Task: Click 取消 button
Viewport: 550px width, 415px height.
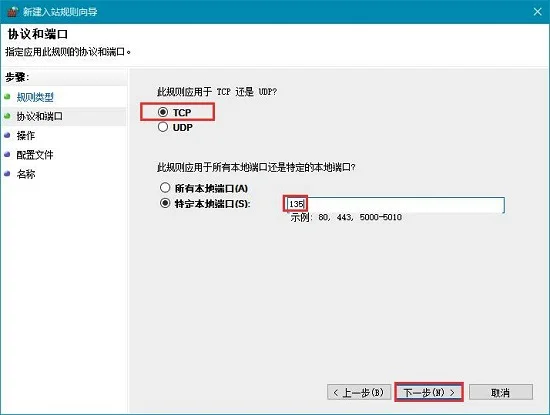Action: tap(501, 392)
